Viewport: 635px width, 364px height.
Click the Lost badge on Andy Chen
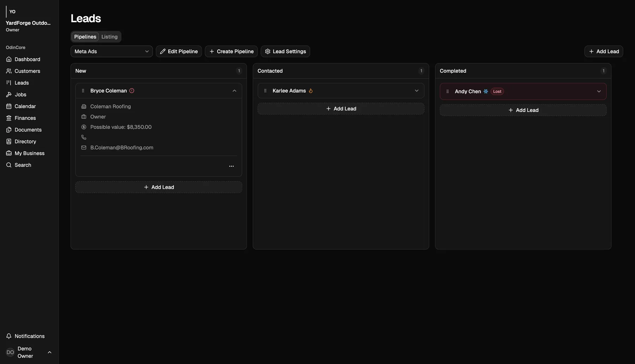pos(497,92)
